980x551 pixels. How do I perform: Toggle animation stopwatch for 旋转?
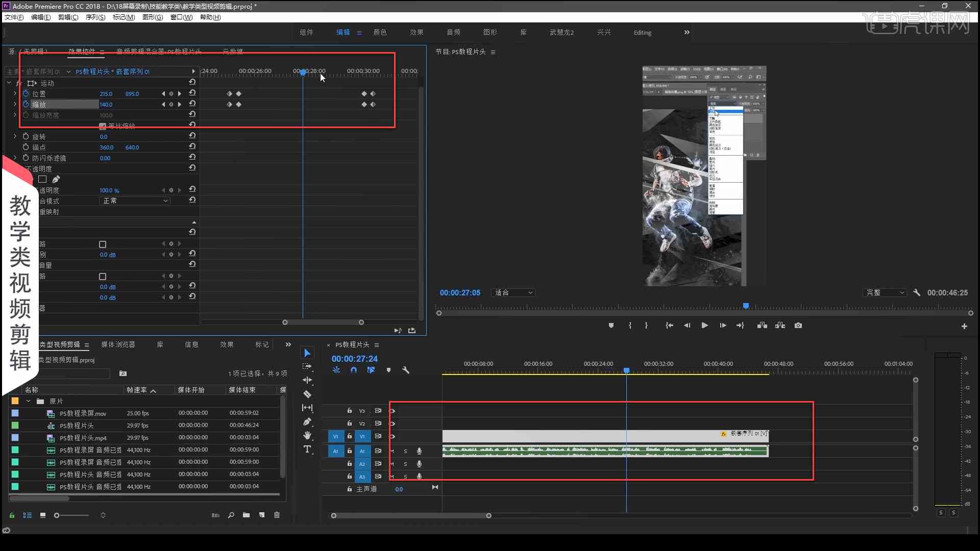(x=26, y=137)
